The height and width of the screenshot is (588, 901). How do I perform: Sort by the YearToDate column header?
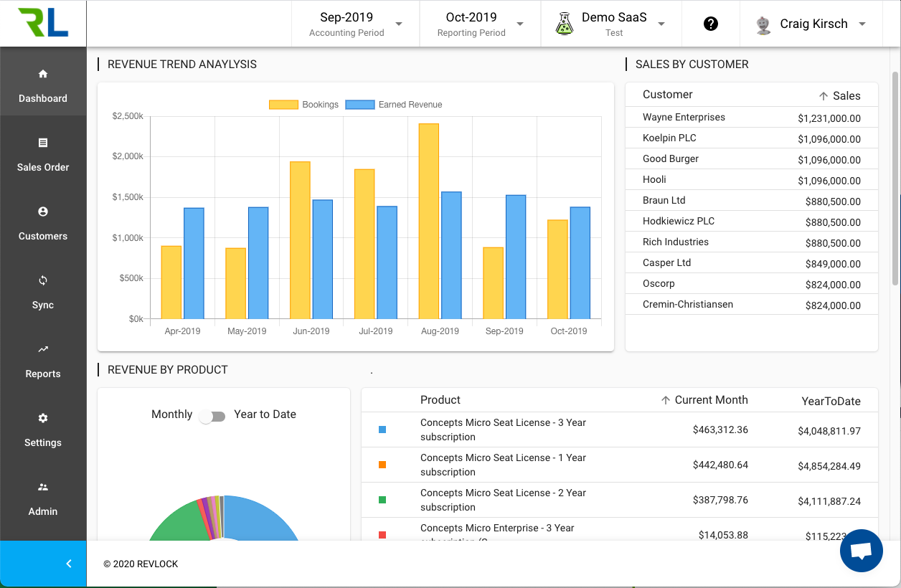831,402
